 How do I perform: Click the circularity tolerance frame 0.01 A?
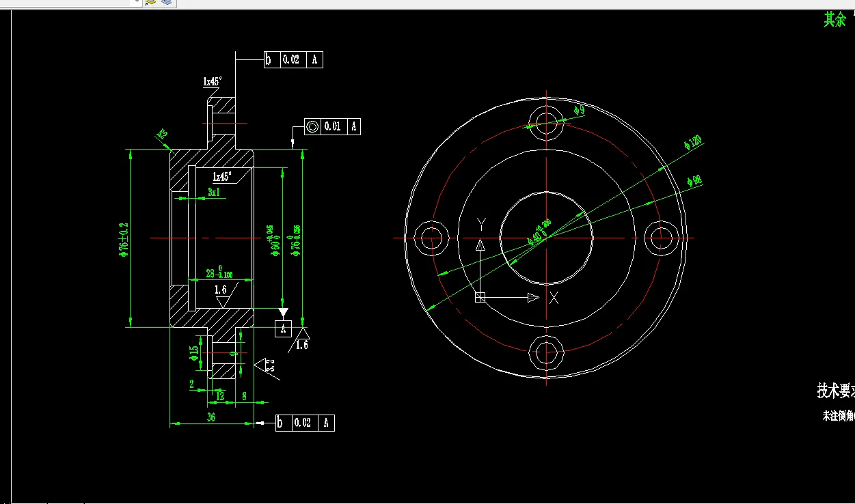point(331,126)
